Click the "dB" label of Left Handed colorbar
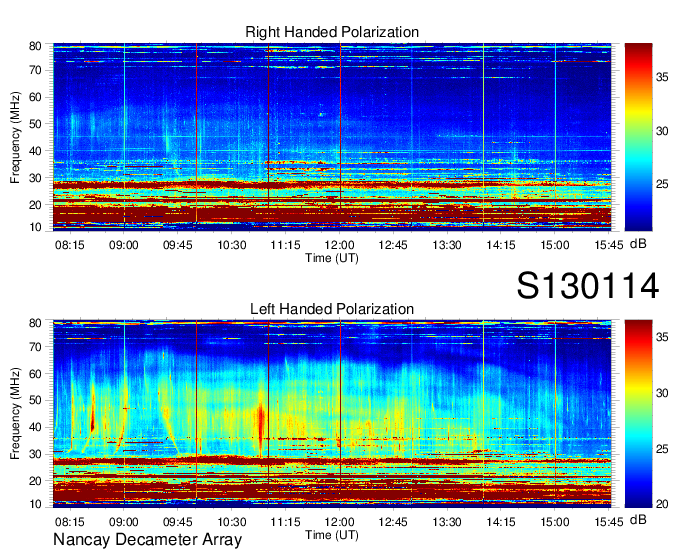680x552 pixels. pyautogui.click(x=638, y=519)
